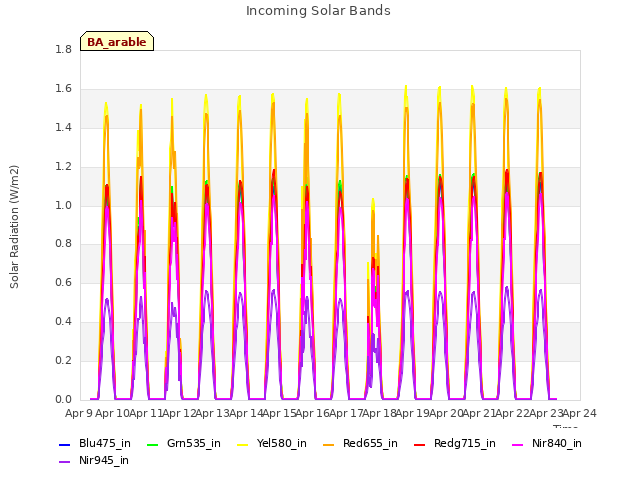Click the 1.6 y-axis tick label
The height and width of the screenshot is (480, 640).
(63, 89)
